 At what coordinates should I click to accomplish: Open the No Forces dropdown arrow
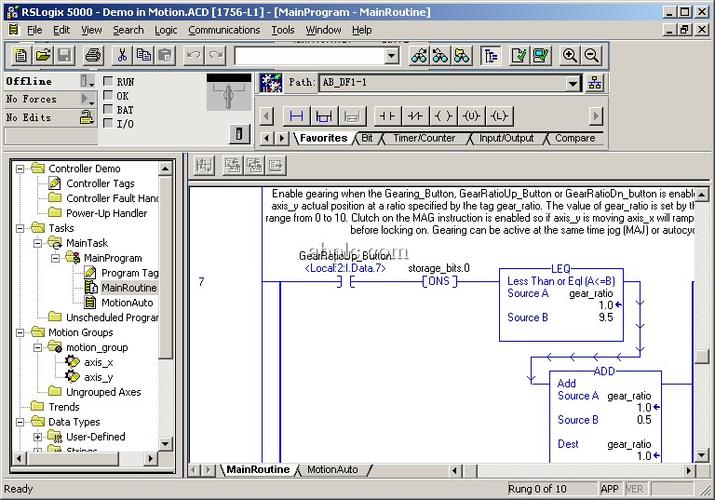[x=87, y=99]
